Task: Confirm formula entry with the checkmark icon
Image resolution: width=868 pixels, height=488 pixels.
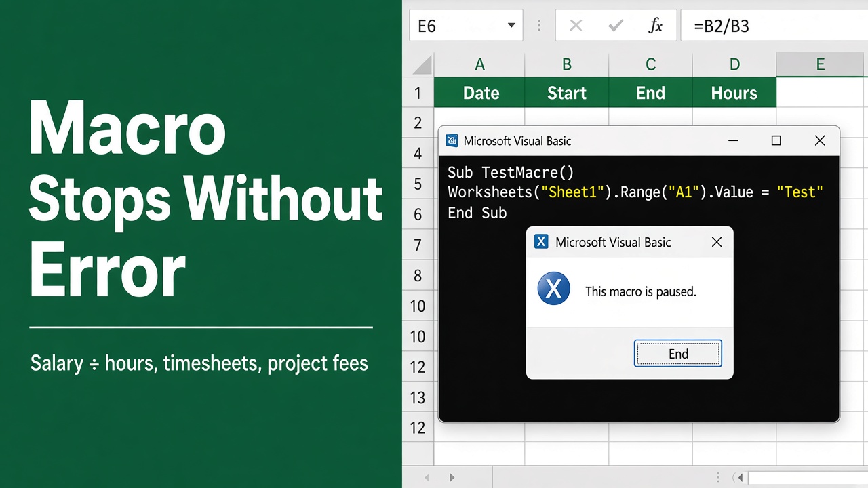Action: click(616, 26)
